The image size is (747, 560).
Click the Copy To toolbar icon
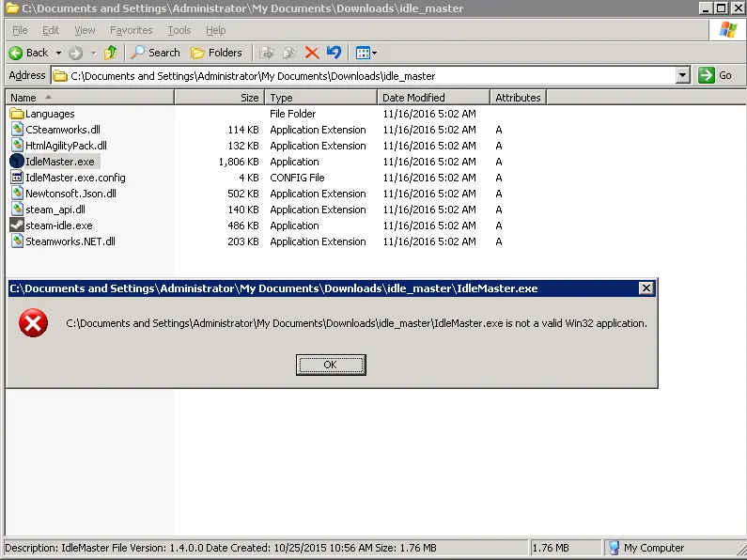coord(289,53)
